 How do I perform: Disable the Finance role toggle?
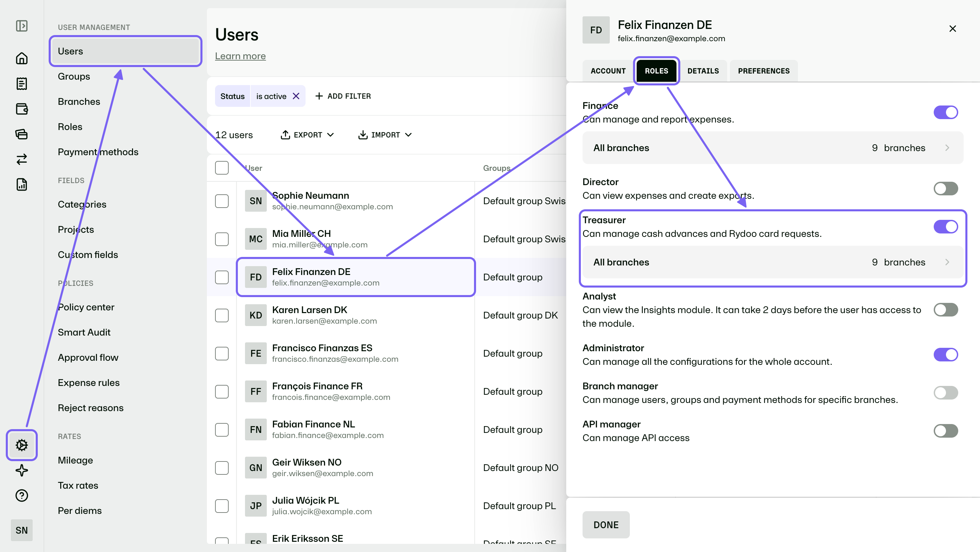click(x=946, y=113)
